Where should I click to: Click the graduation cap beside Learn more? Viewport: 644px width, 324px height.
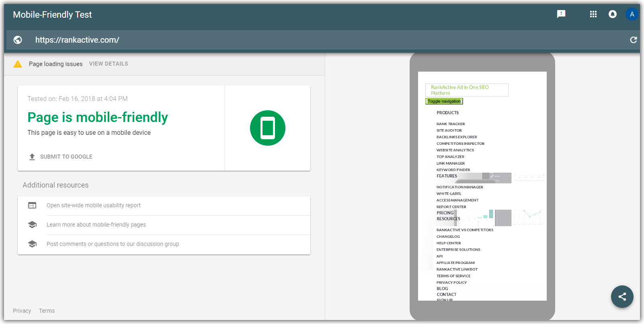32,225
